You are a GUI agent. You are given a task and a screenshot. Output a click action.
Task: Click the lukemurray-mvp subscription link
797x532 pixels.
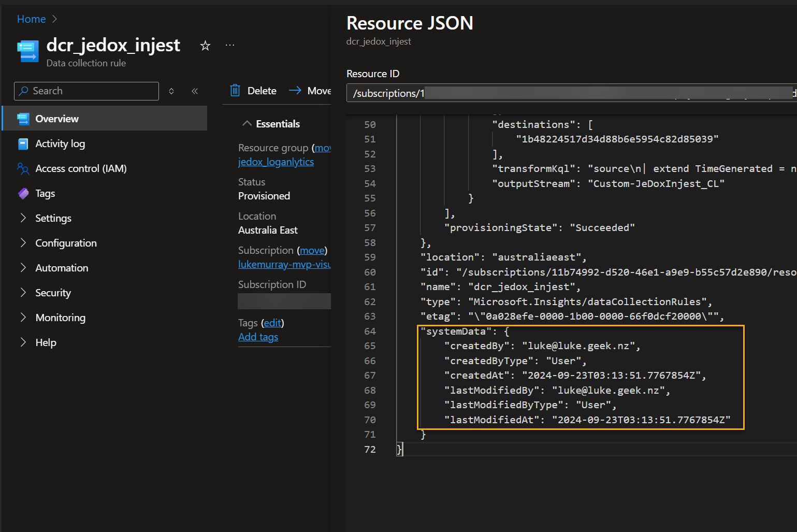click(x=284, y=264)
